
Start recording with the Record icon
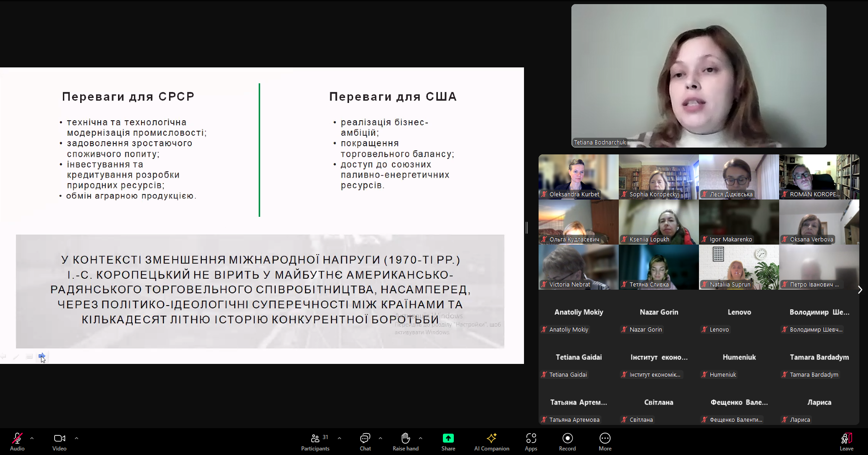pos(567,438)
